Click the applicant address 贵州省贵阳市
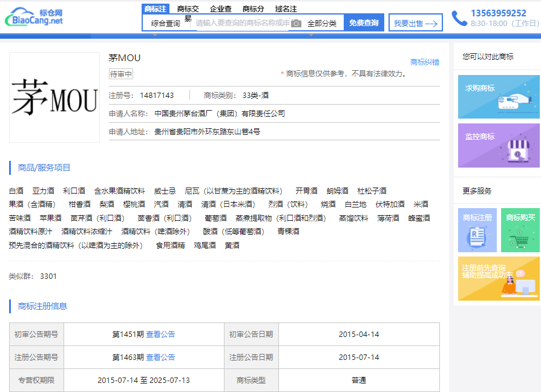Screen dimensions: 541x392 [207, 132]
